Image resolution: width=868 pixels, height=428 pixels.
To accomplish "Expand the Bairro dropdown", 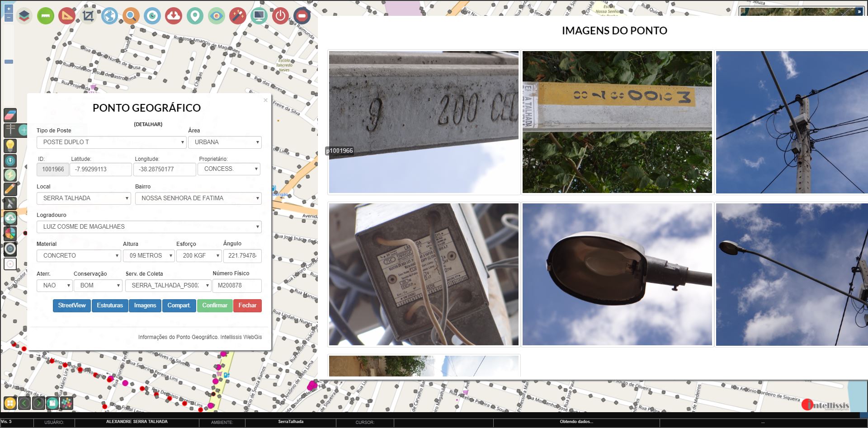I will (198, 198).
